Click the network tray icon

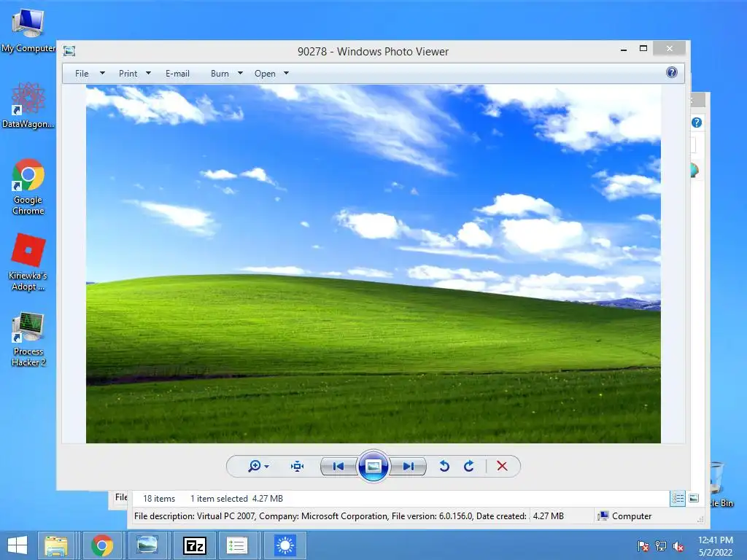661,545
